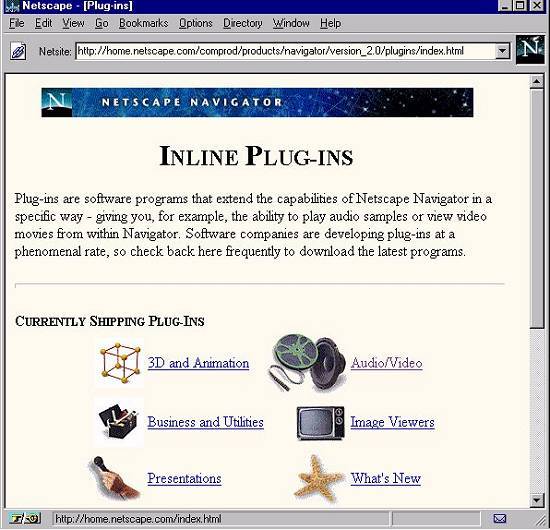Click the status bar URL text
This screenshot has width=550, height=530.
[138, 519]
